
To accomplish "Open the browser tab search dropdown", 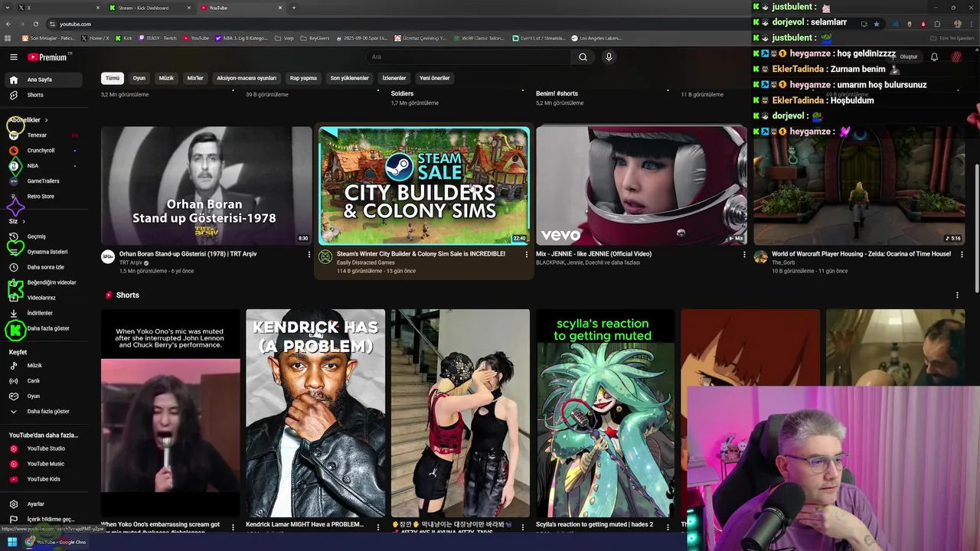I will pyautogui.click(x=8, y=8).
